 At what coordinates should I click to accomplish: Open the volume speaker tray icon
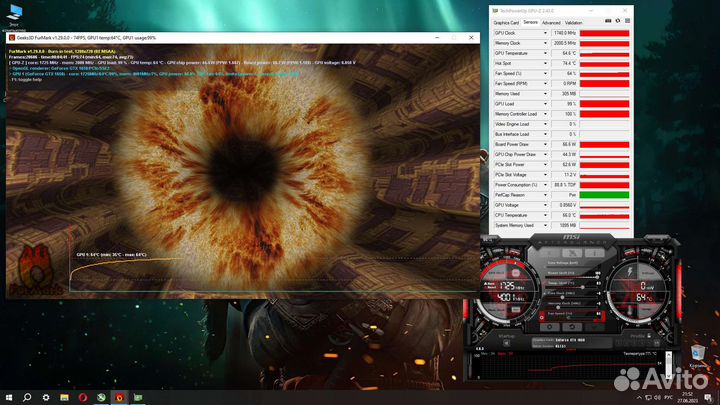pos(657,397)
